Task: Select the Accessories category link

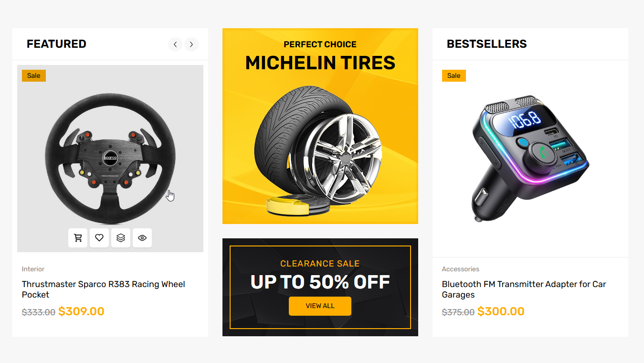Action: pos(460,269)
